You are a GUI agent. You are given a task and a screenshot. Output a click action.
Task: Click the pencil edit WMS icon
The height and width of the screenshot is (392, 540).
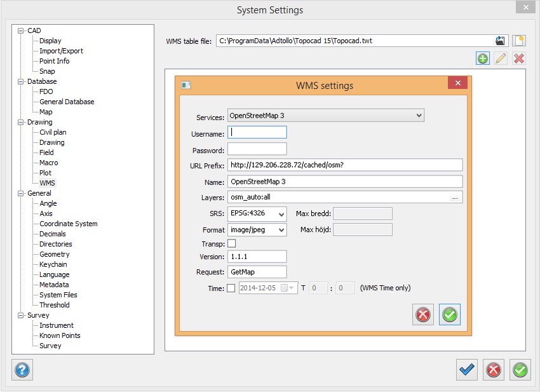coord(501,58)
